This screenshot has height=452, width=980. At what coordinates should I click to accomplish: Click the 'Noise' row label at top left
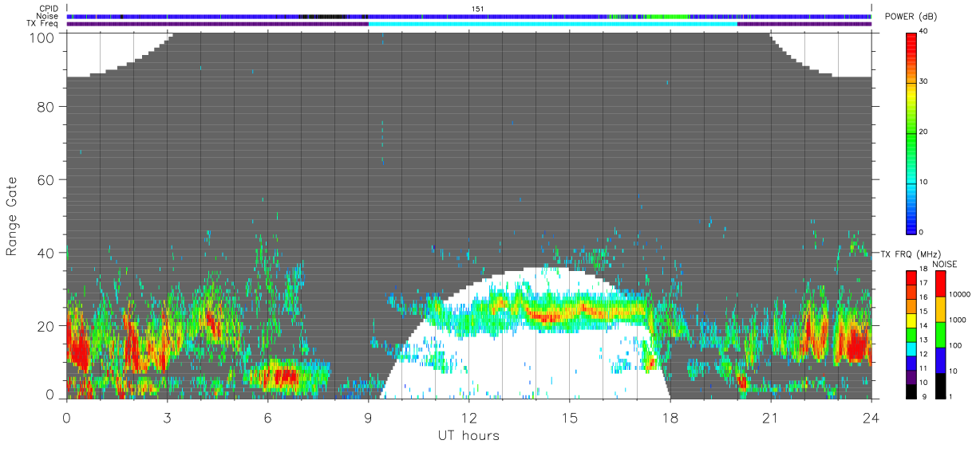pos(48,16)
